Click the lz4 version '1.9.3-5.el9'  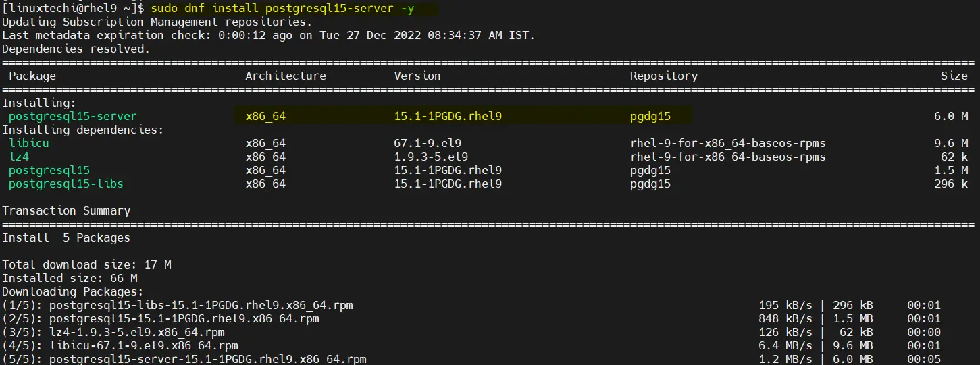tap(431, 157)
